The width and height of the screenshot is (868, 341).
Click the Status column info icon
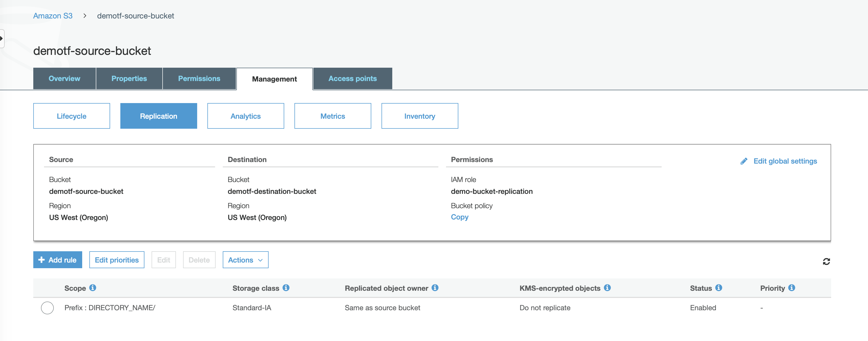point(718,288)
